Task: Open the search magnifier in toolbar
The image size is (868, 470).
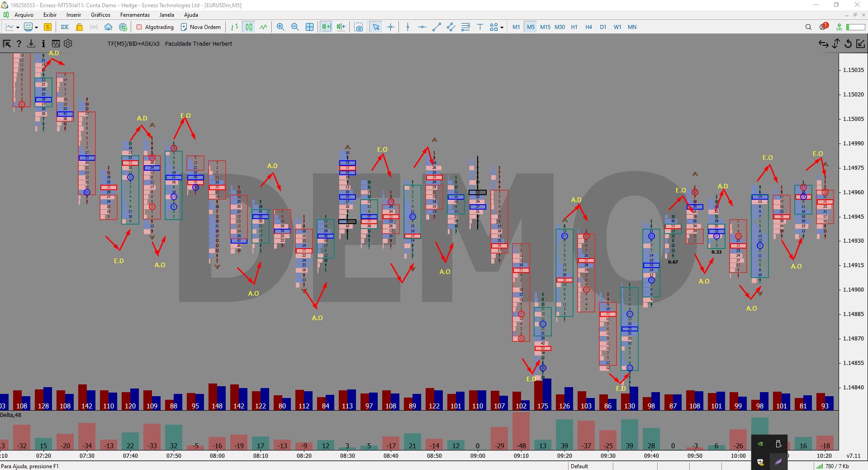Action: (x=808, y=27)
